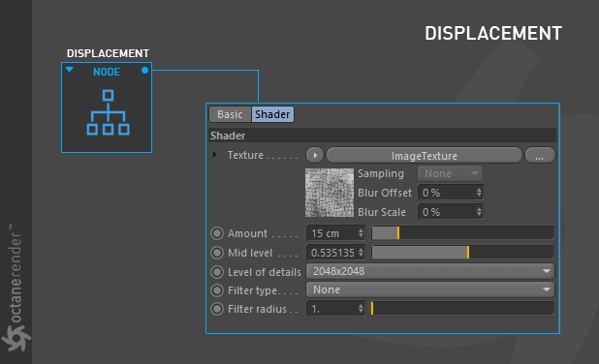Click the node's blue output port dot
Screen dimensions: 599x364
pos(144,71)
